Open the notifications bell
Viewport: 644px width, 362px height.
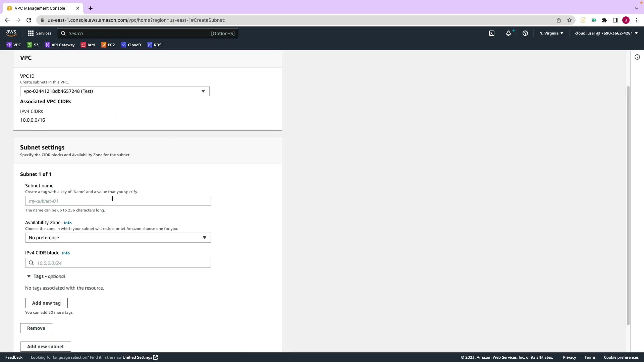tap(508, 33)
